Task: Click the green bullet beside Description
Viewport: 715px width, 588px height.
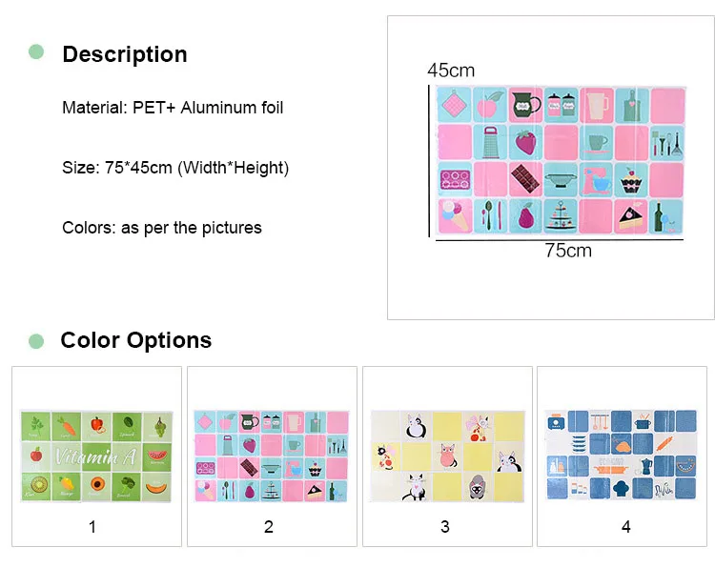Action: click(36, 52)
